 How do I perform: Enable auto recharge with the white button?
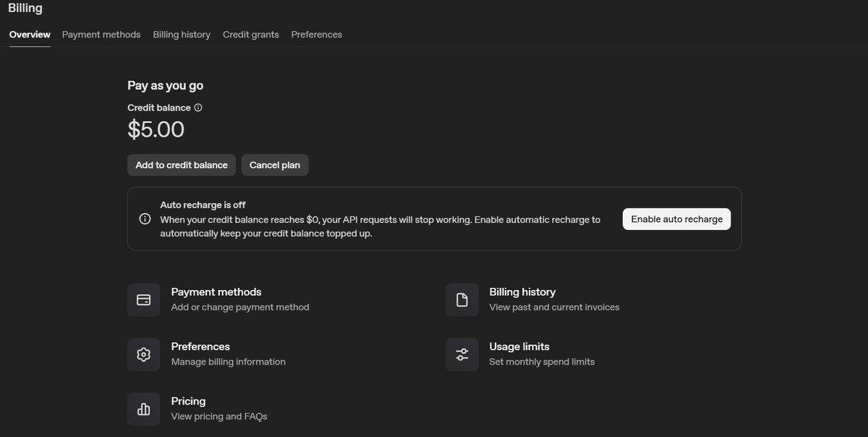677,219
